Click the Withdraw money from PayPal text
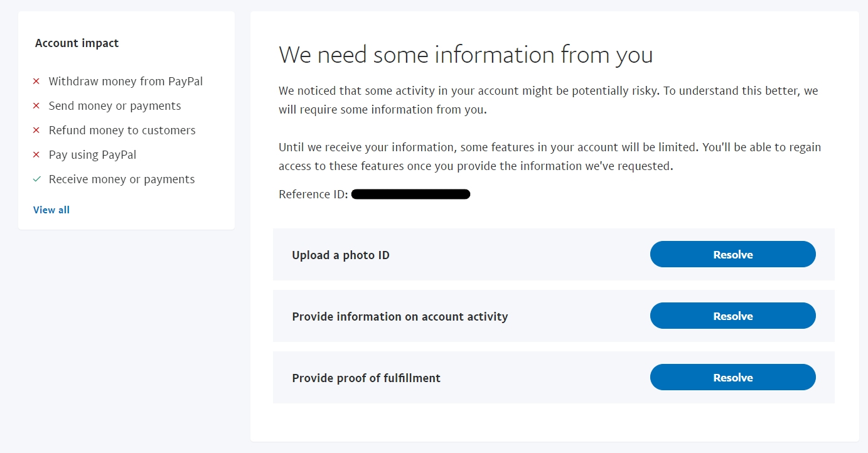The width and height of the screenshot is (868, 453). click(x=126, y=82)
